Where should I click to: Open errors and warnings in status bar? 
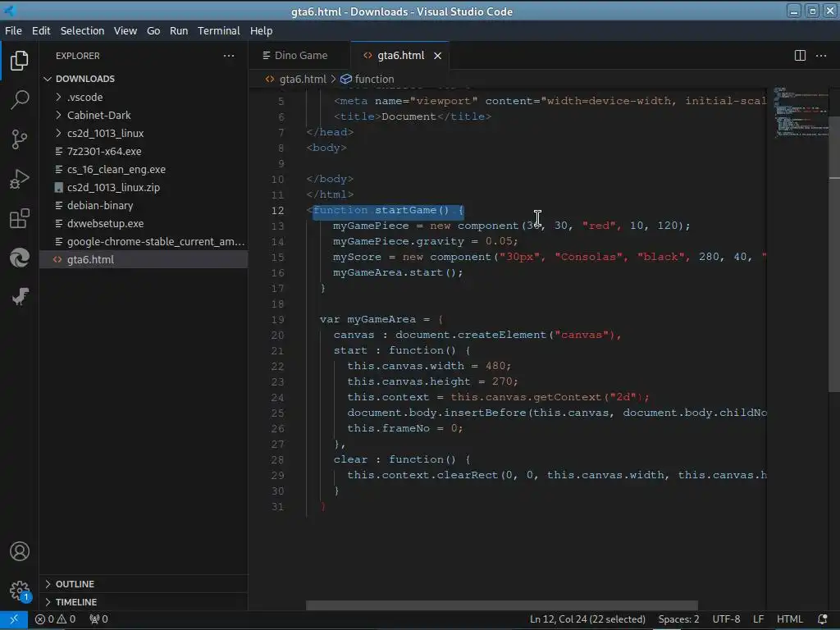[55, 619]
